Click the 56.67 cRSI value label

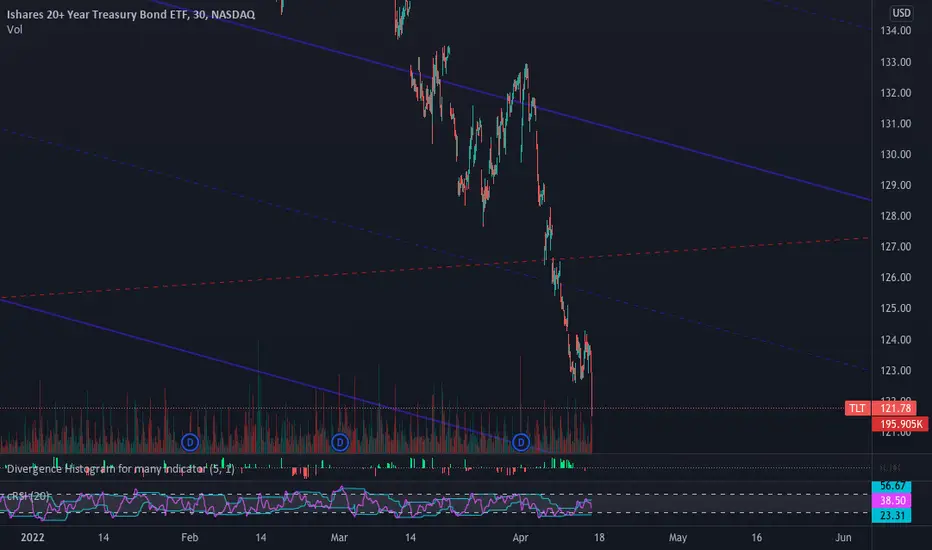[x=892, y=486]
